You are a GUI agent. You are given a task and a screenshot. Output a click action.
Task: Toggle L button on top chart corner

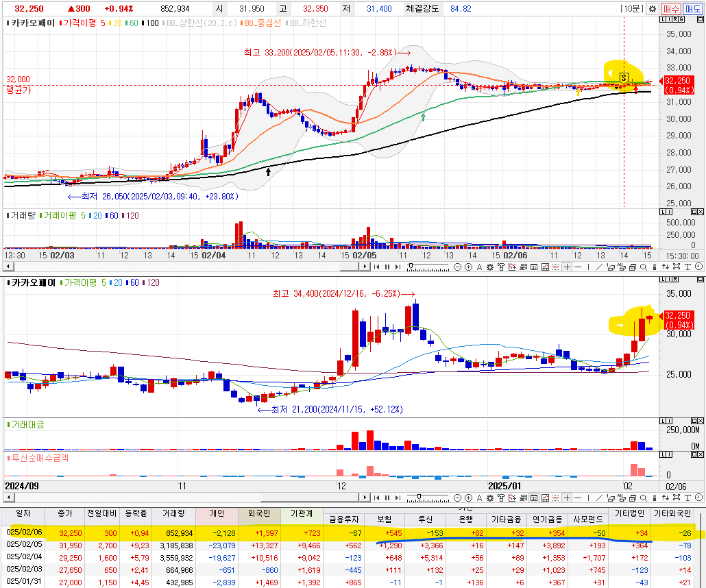(662, 19)
